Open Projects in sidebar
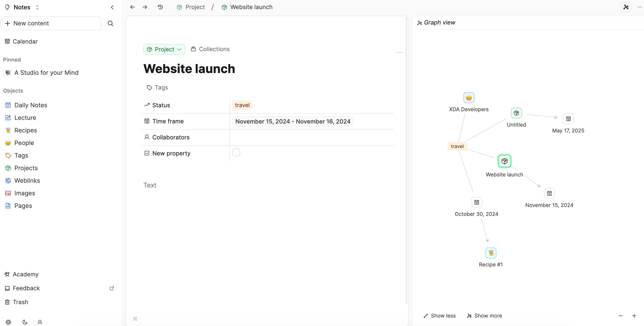The image size is (644, 326). click(26, 168)
